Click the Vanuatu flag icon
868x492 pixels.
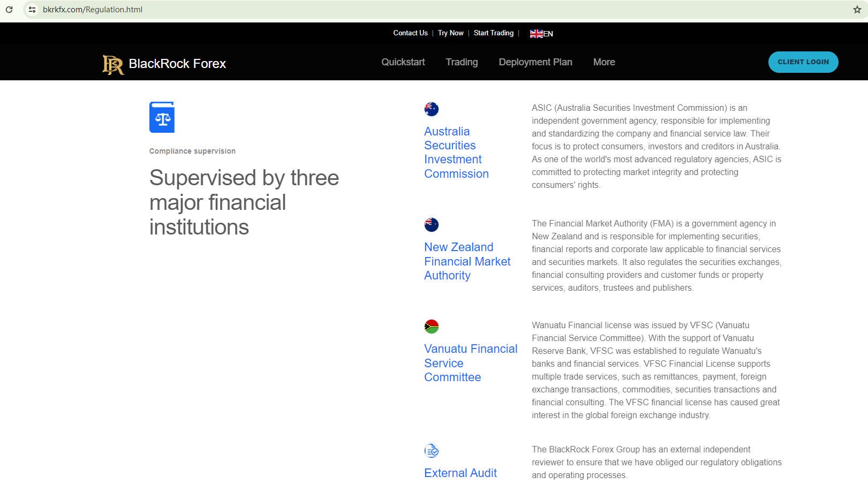(x=432, y=327)
